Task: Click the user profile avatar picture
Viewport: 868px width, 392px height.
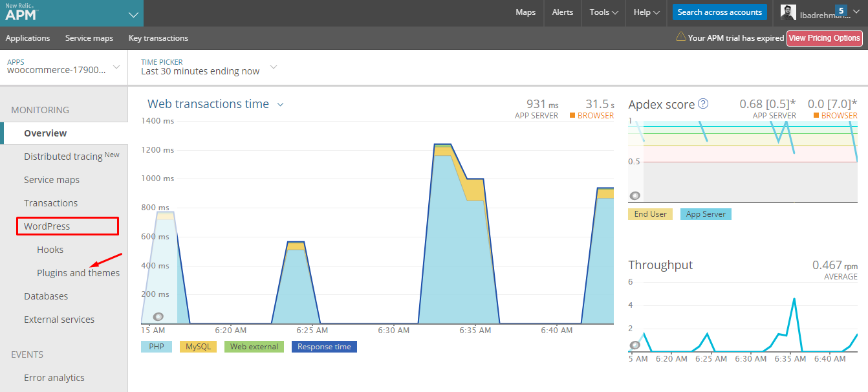Action: click(788, 12)
